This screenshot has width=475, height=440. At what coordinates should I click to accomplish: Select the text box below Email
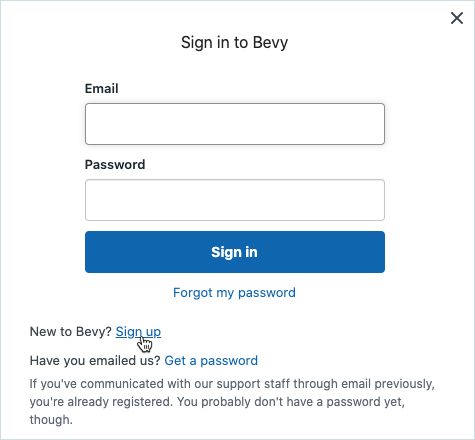pyautogui.click(x=235, y=124)
